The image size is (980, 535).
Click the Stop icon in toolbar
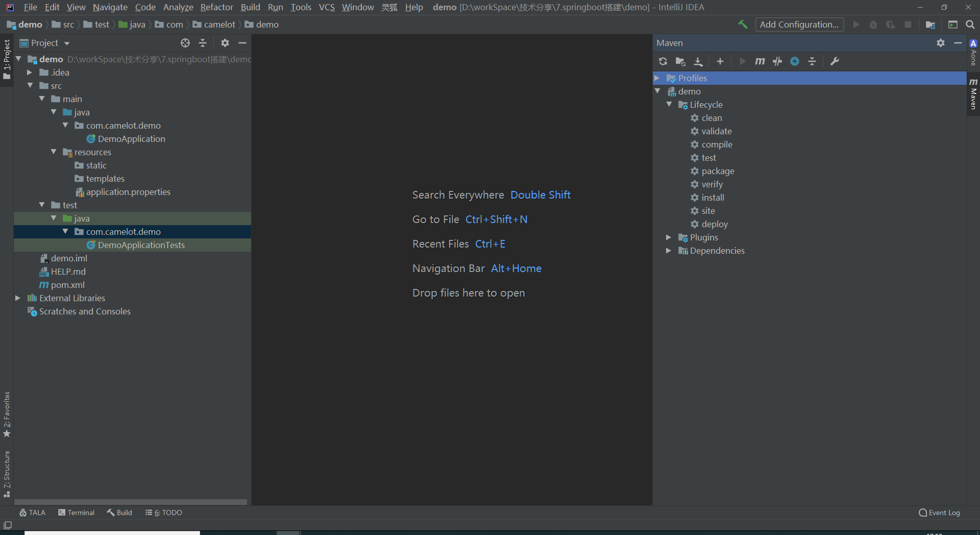pos(908,25)
